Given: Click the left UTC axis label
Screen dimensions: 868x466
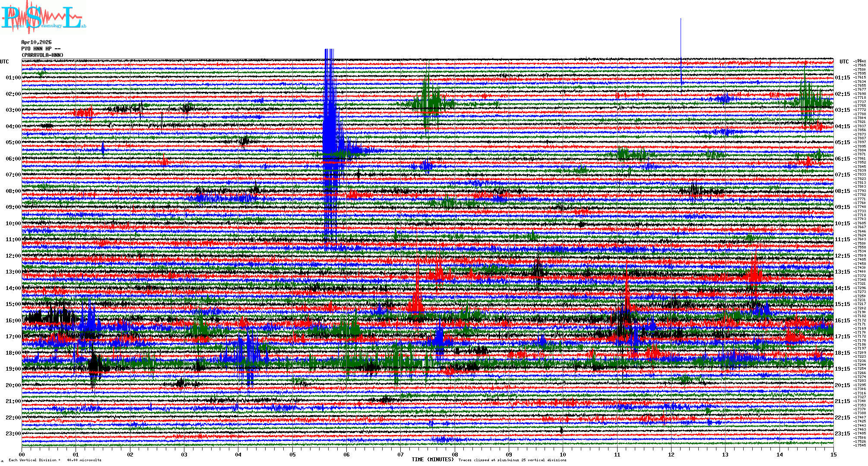Looking at the screenshot, I should click(x=4, y=62).
